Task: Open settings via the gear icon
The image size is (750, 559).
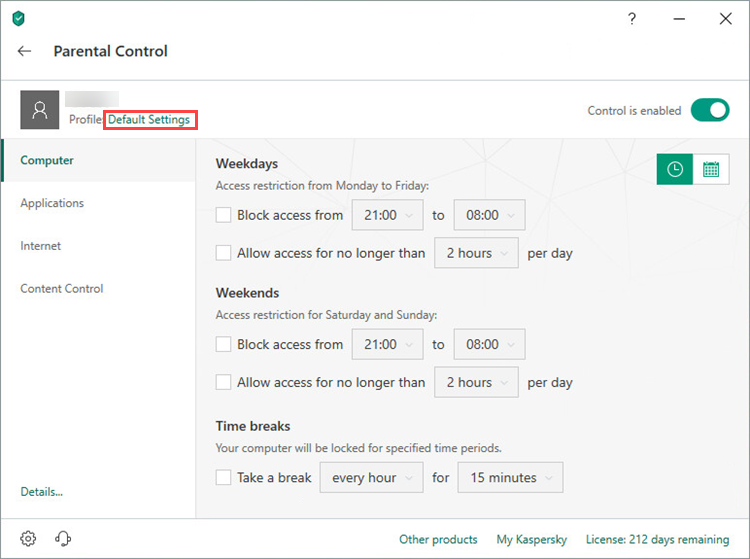Action: [28, 539]
